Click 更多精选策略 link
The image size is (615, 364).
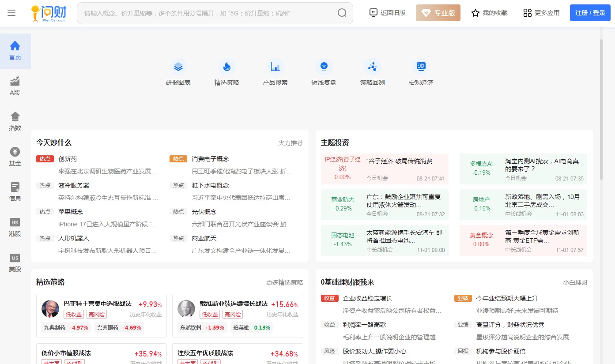coord(284,282)
